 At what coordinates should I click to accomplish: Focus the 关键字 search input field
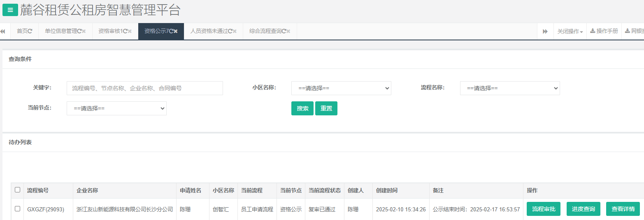pos(144,88)
